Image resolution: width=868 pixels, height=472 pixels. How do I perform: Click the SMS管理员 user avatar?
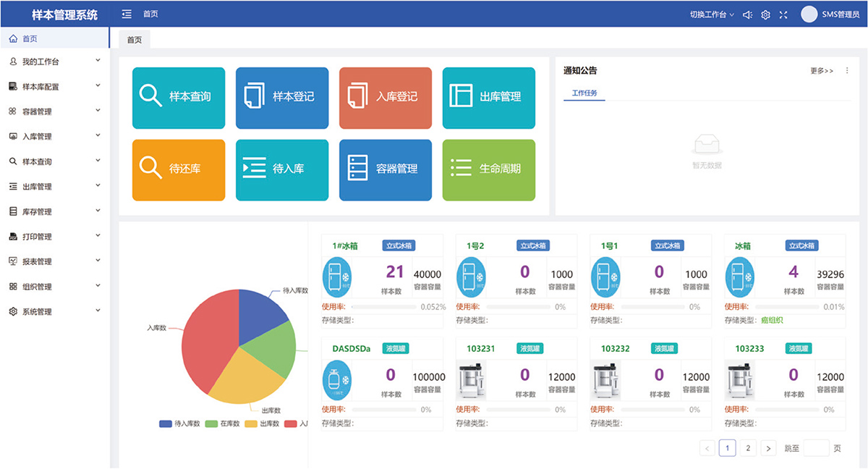(x=809, y=14)
